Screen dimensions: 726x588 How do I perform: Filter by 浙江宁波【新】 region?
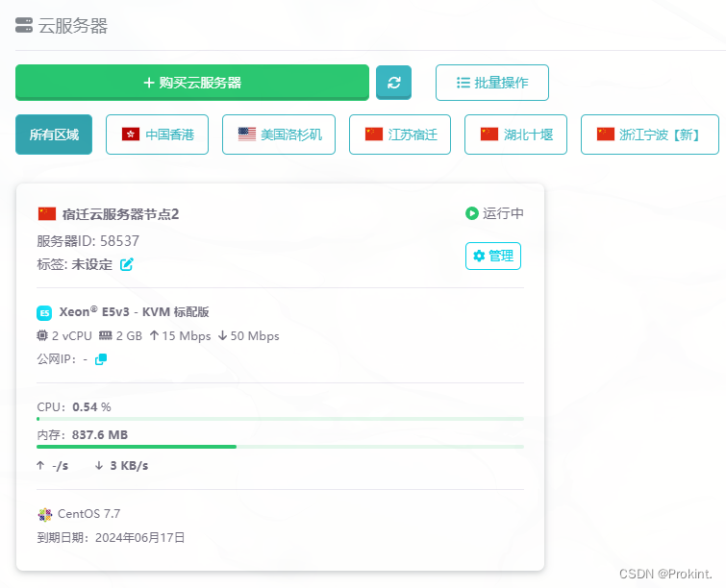pyautogui.click(x=650, y=135)
